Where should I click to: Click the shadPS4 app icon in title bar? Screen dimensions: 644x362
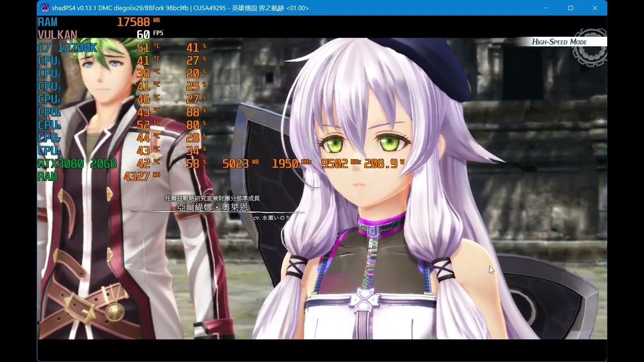pos(45,8)
